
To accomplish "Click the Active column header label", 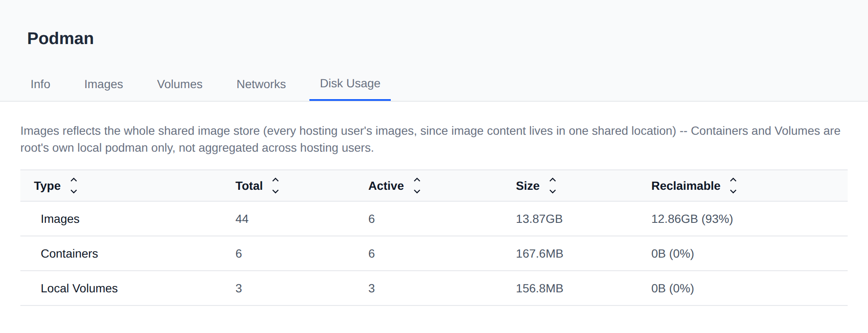I will coord(386,186).
